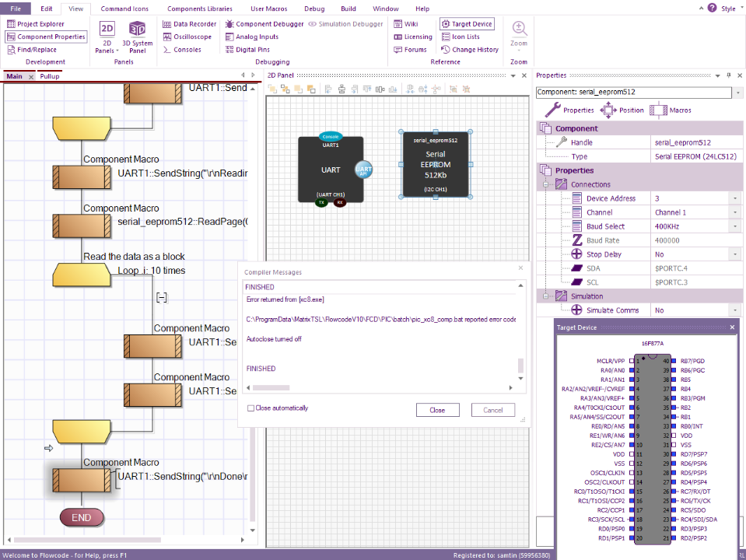The image size is (746, 560).
Task: Switch to Position view in Properties panel
Action: click(x=622, y=110)
